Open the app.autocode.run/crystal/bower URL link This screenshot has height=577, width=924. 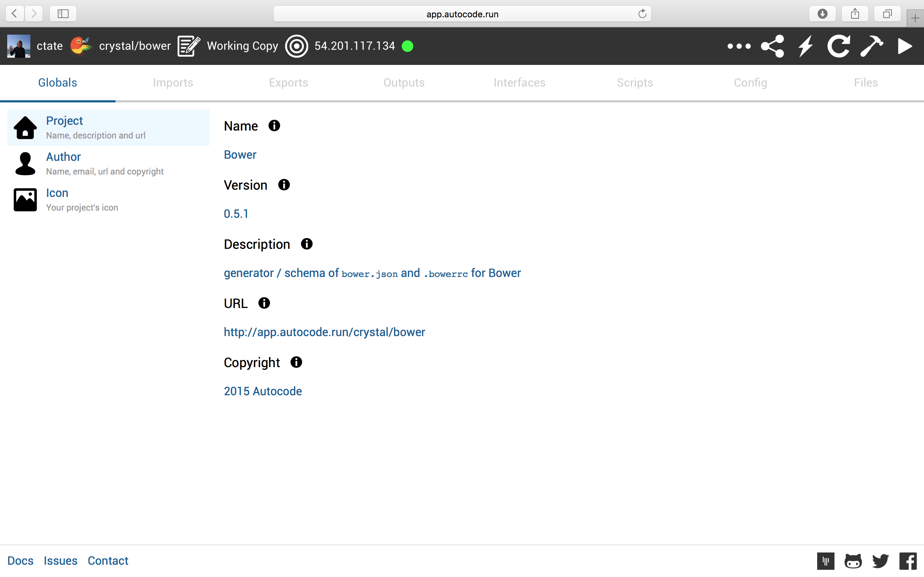click(x=324, y=332)
